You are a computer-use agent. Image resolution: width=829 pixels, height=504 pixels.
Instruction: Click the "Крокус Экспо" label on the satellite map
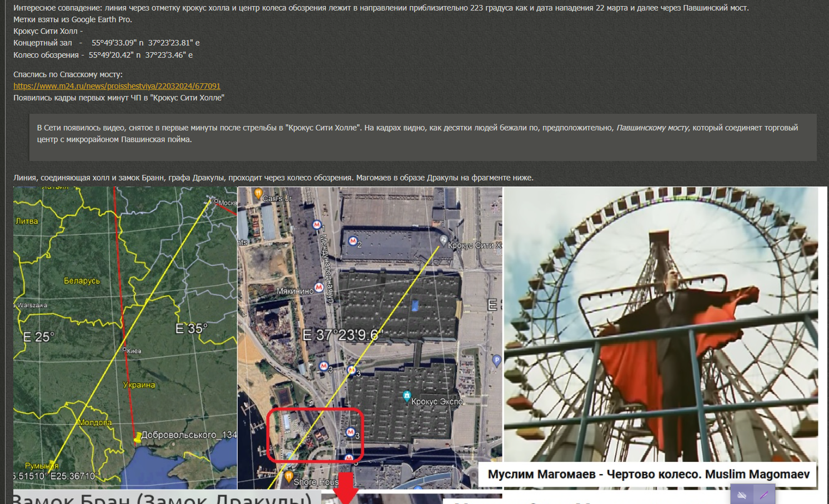tap(437, 401)
